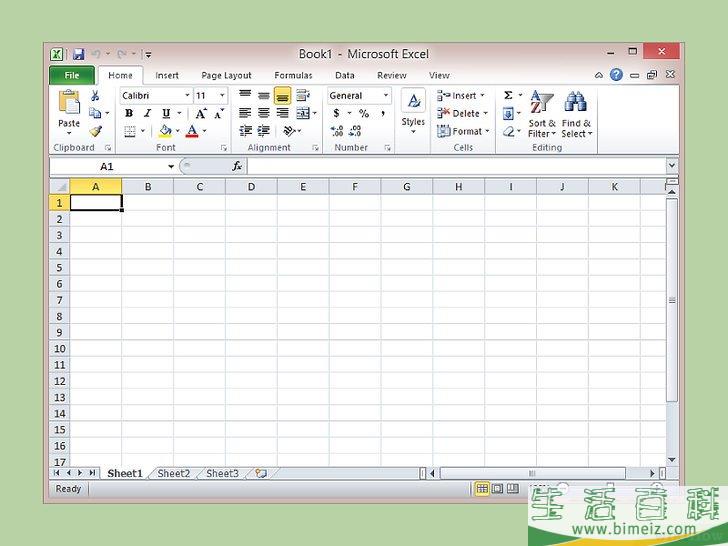728x546 pixels.
Task: Select the Format Painter brush
Action: (96, 131)
